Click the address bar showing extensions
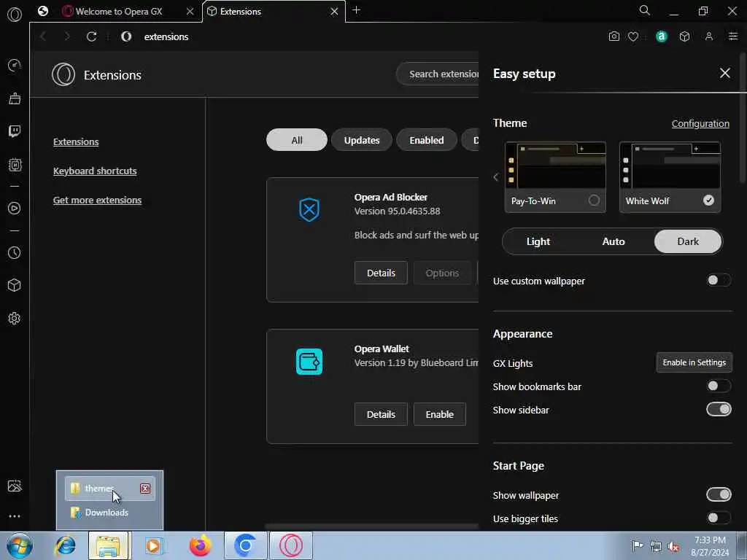 pos(166,36)
